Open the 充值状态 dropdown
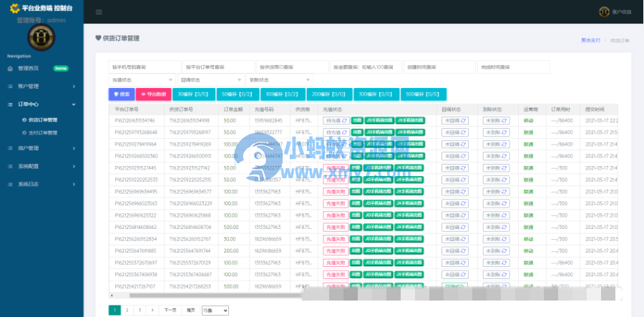The height and width of the screenshot is (317, 644). [x=142, y=80]
